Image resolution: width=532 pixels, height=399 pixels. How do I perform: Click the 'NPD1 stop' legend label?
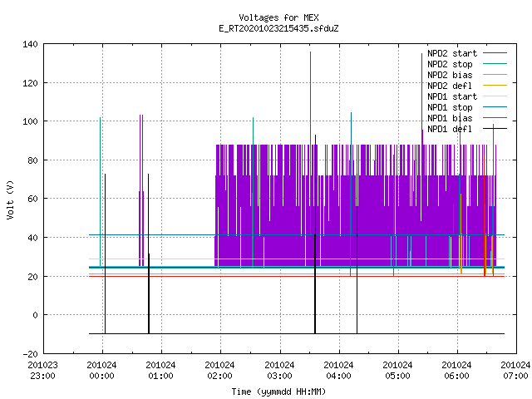coord(450,107)
